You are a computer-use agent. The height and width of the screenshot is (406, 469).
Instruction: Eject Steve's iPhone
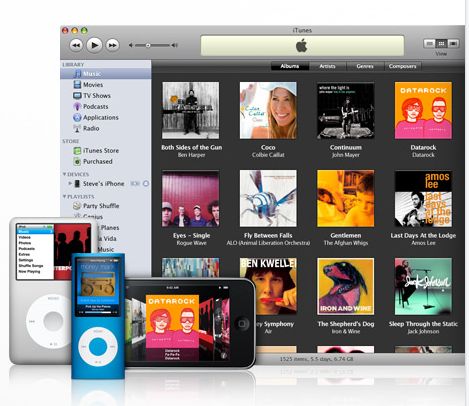click(x=146, y=184)
